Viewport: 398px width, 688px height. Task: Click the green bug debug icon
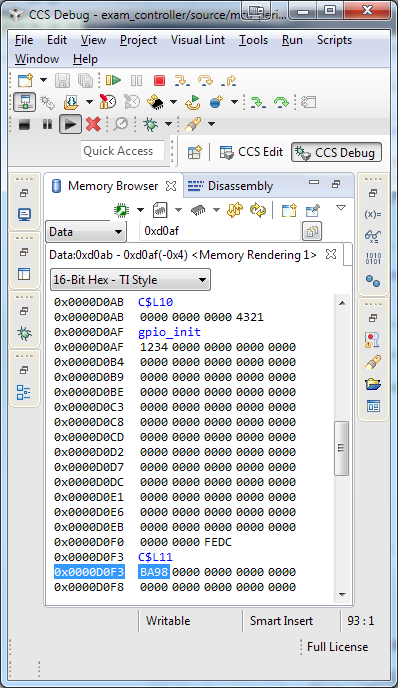150,125
